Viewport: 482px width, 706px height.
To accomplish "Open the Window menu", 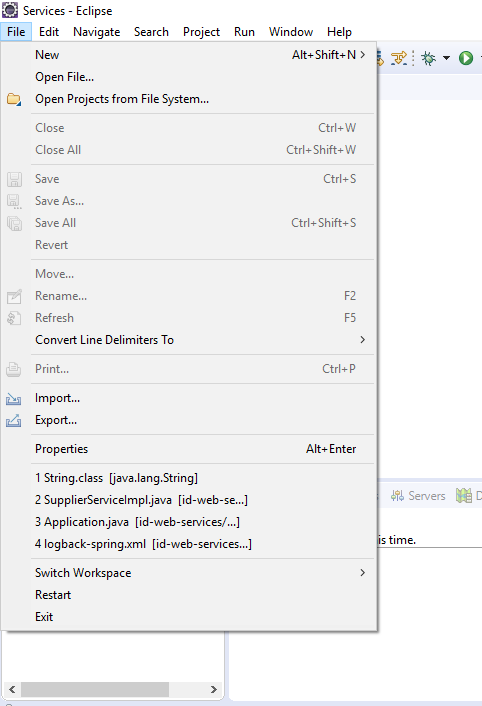I will pos(291,32).
